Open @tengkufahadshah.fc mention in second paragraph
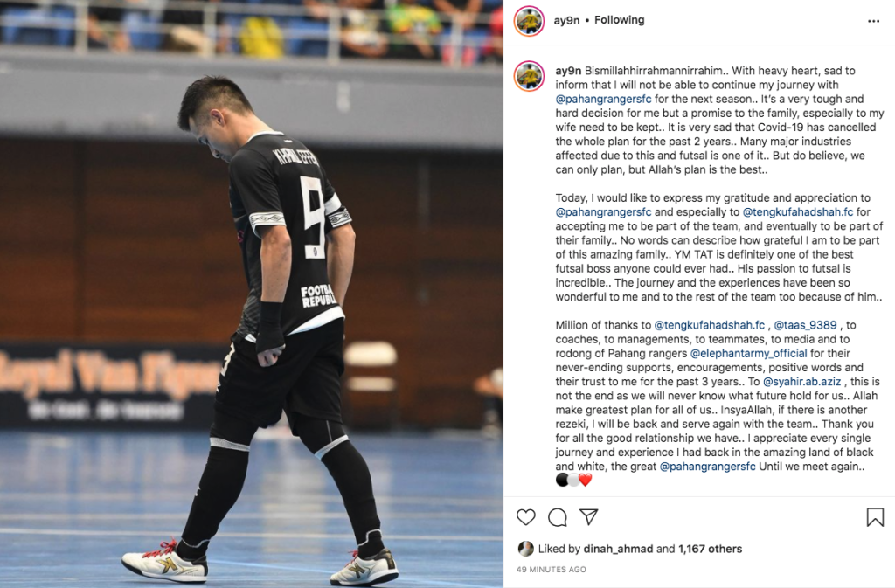The width and height of the screenshot is (895, 588). [x=798, y=212]
